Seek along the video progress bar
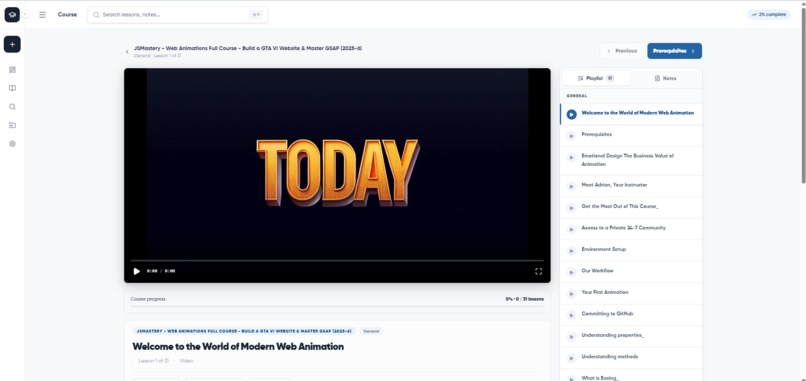This screenshot has height=381, width=806. tap(337, 261)
